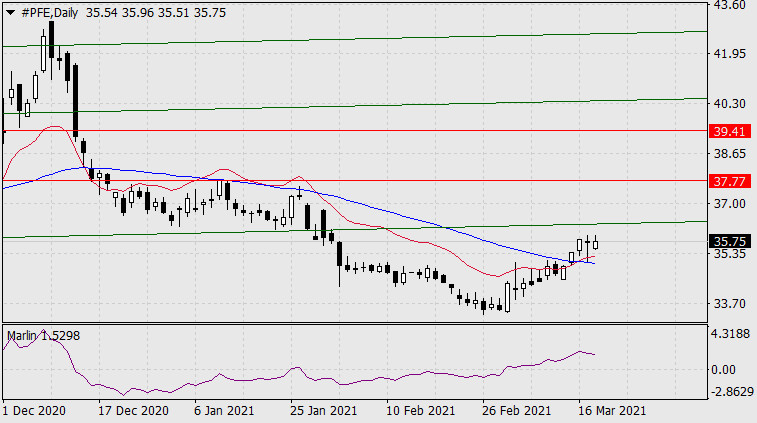Click the 26 Feb 2021 date label
The width and height of the screenshot is (757, 423).
pyautogui.click(x=516, y=411)
